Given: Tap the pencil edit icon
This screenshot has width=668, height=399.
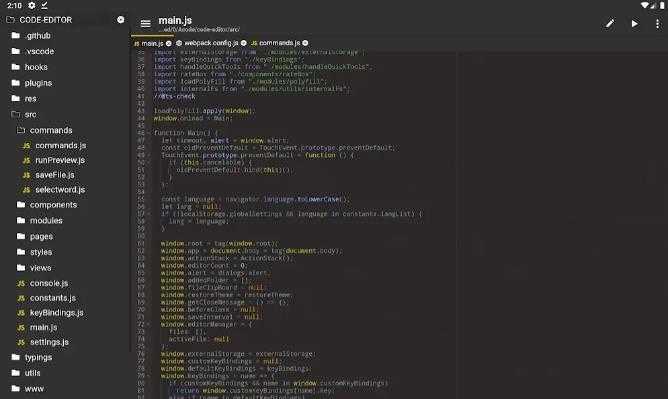Looking at the screenshot, I should 610,23.
